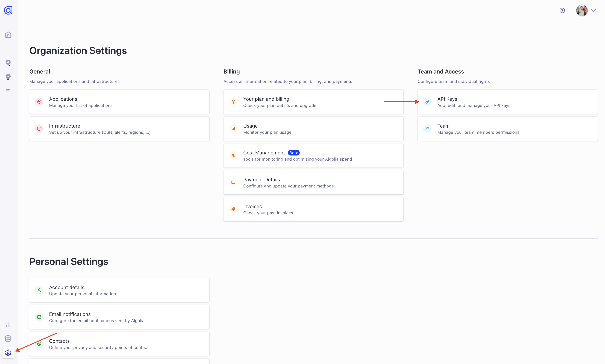Open Usage to monitor plan usage
This screenshot has width=605, height=364.
coord(313,128)
